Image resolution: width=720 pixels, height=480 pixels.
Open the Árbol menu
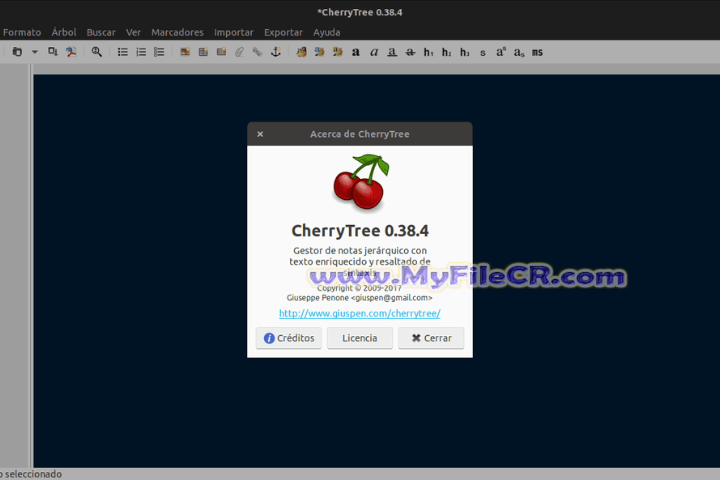point(64,32)
